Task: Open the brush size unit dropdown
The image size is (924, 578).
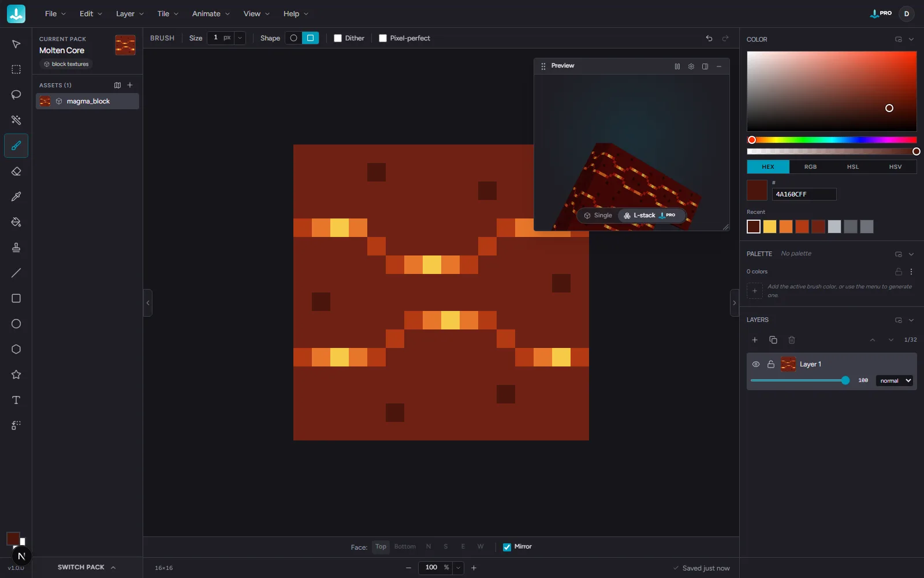Action: coord(240,38)
